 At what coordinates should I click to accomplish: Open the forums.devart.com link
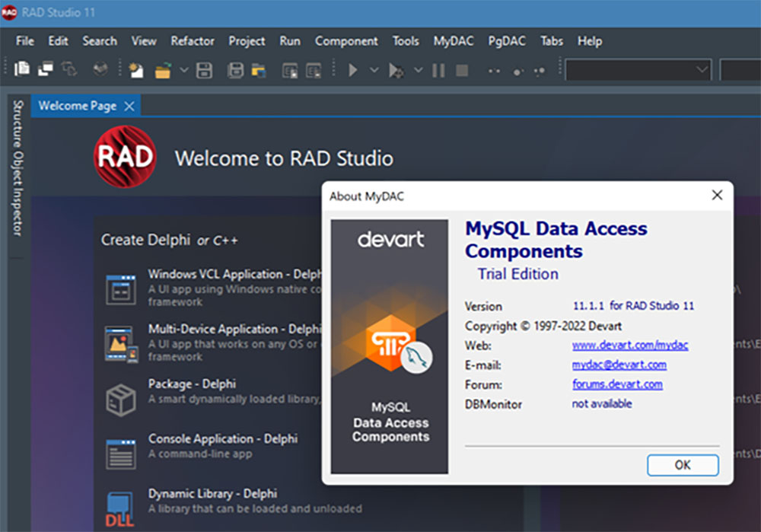(x=617, y=384)
